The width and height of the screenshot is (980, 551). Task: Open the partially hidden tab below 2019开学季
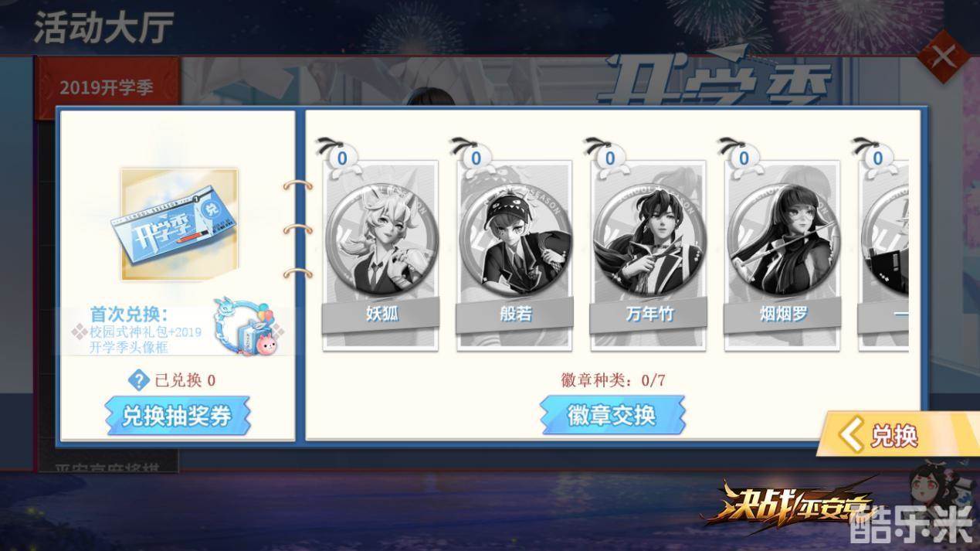click(107, 467)
